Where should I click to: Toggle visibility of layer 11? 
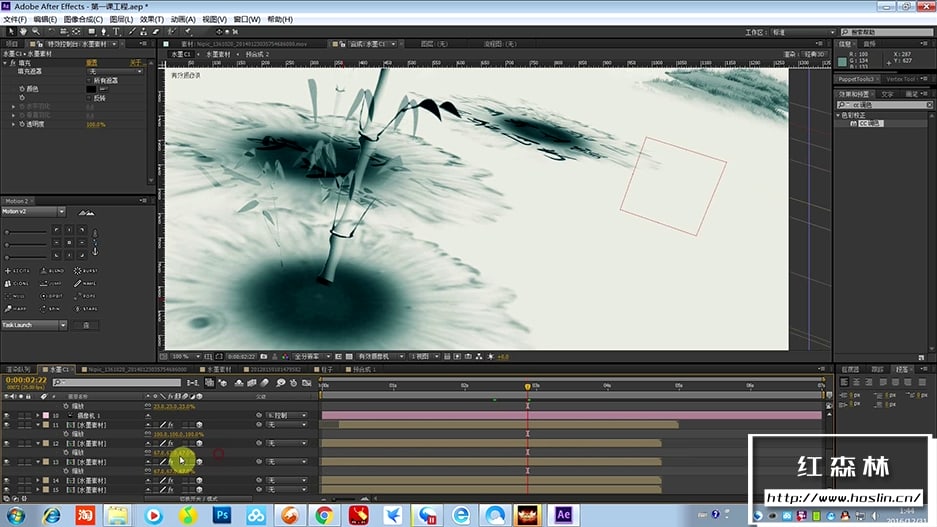click(x=7, y=425)
